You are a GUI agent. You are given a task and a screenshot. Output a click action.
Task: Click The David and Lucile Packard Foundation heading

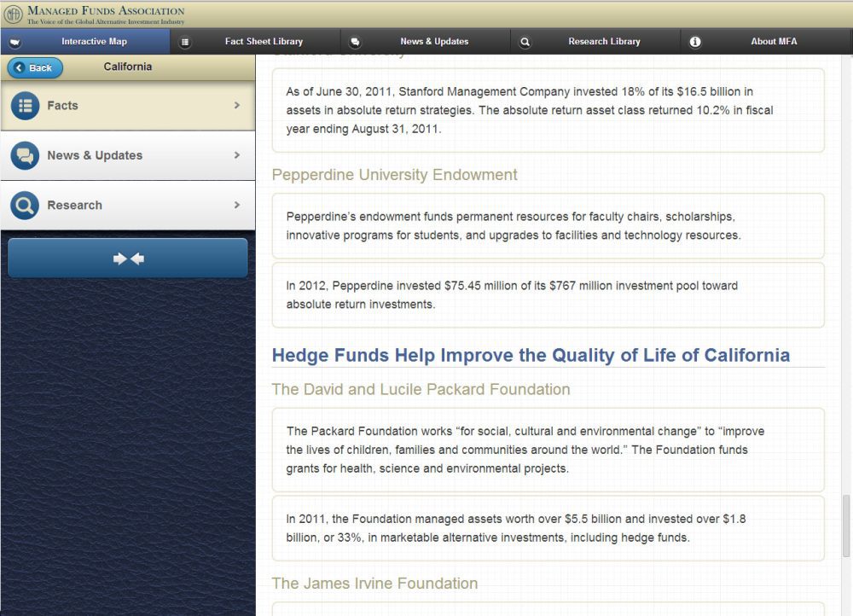click(x=421, y=390)
